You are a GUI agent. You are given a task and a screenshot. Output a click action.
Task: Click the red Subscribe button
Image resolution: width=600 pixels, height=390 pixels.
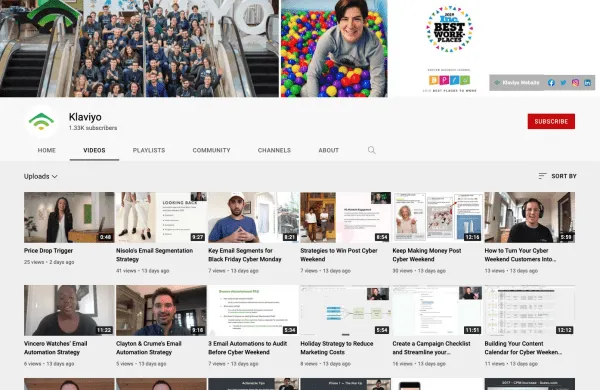pos(551,121)
